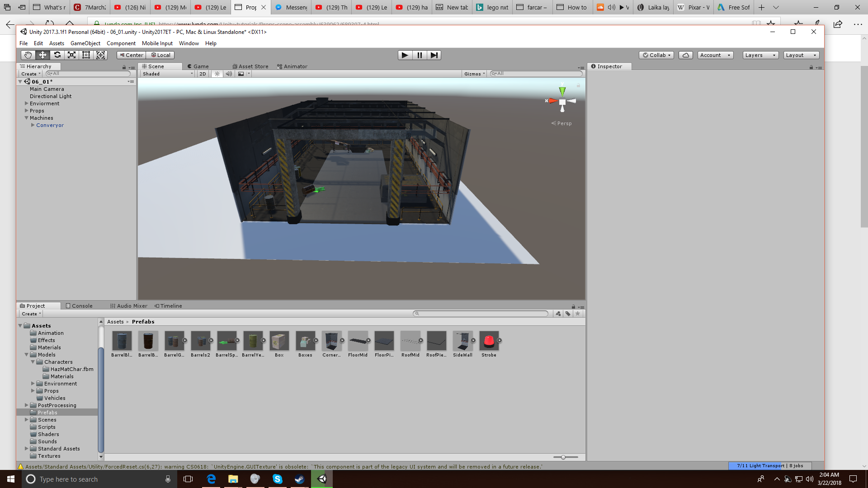The image size is (868, 488).
Task: Toggle scene lighting icon
Action: (217, 74)
